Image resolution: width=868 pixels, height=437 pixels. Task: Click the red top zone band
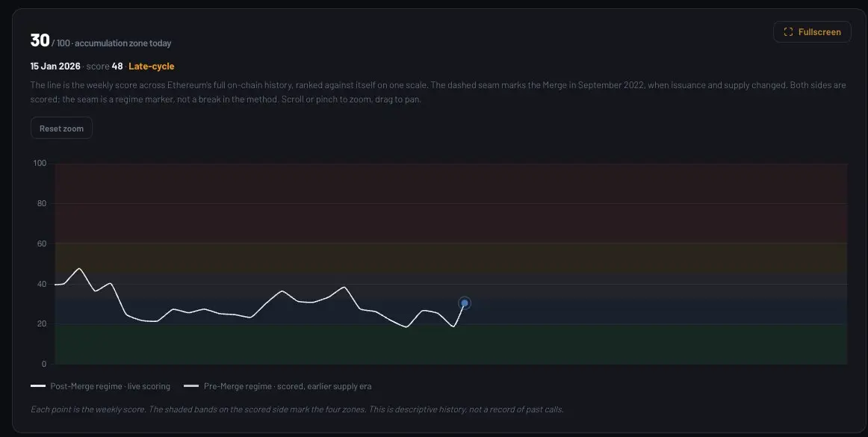click(450, 203)
